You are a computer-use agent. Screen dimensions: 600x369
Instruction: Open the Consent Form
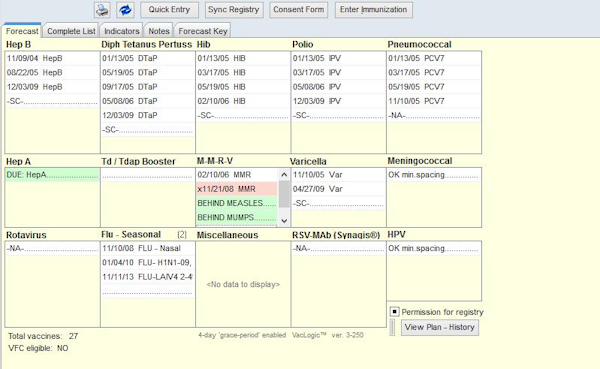tap(298, 10)
